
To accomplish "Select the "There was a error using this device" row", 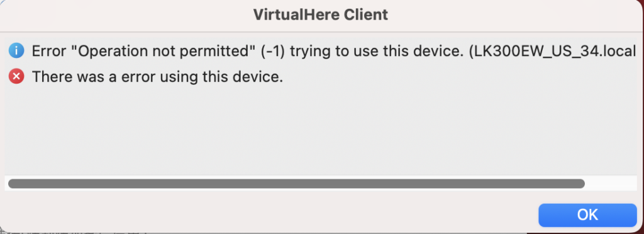I will click(321, 76).
